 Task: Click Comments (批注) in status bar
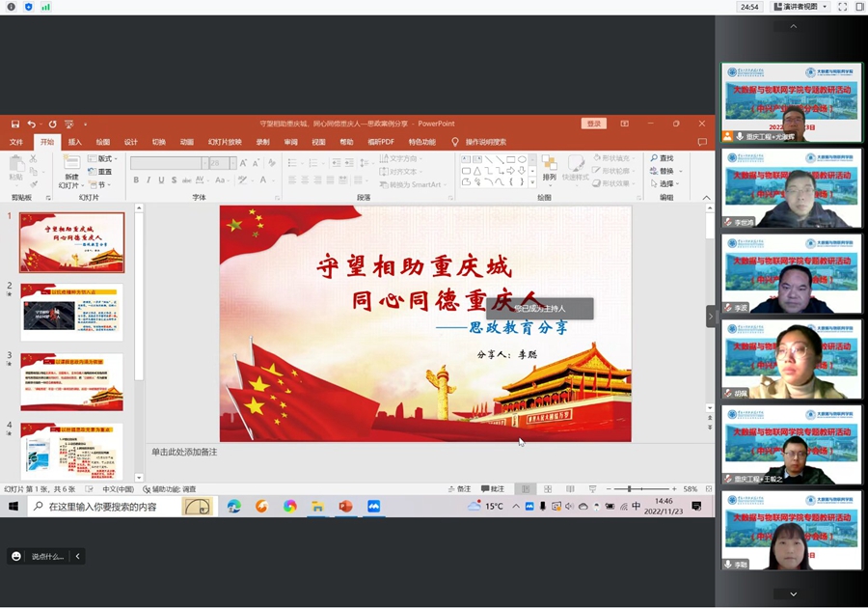[x=493, y=489]
